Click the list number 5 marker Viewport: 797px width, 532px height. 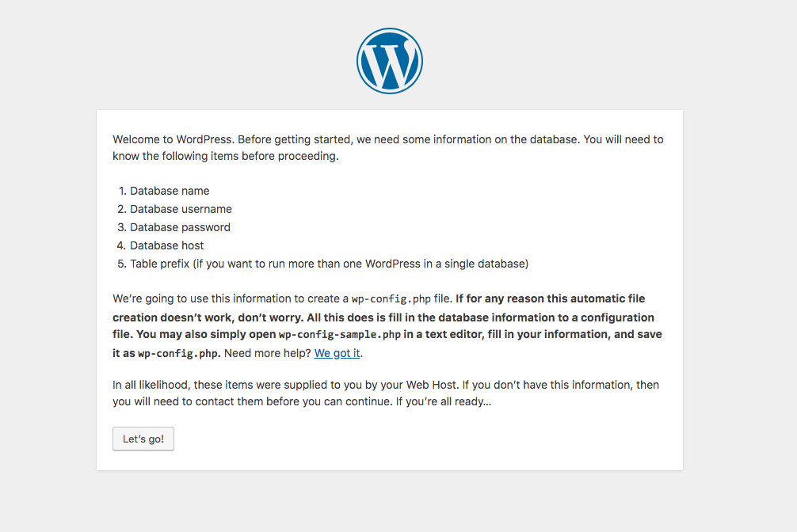(x=121, y=264)
